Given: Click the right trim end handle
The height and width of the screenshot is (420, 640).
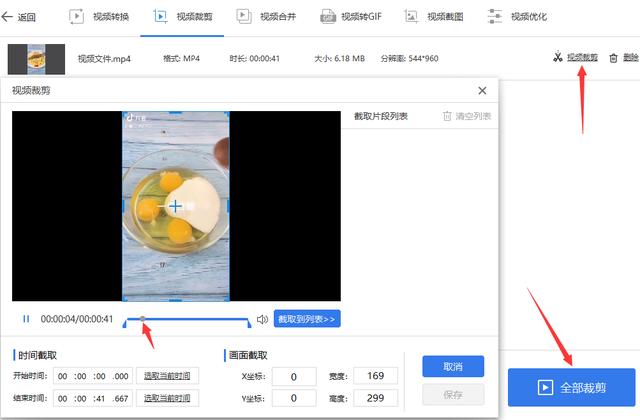Looking at the screenshot, I should pyautogui.click(x=249, y=324).
